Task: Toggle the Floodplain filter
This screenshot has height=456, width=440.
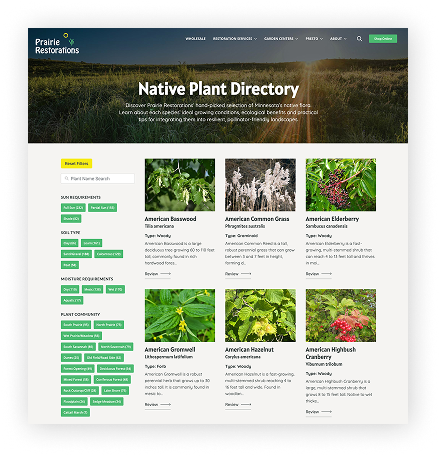Action: click(74, 401)
